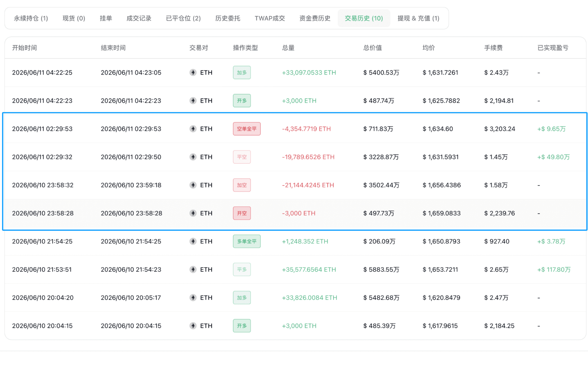588x367 pixels.
Task: Click the amount -21,144.4245 ETH
Action: pos(308,185)
